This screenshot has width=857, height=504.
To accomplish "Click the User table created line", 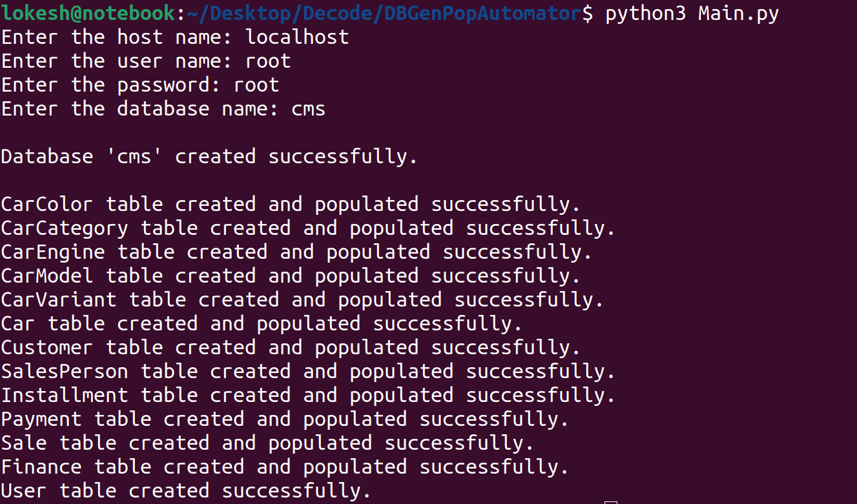I will (x=186, y=490).
